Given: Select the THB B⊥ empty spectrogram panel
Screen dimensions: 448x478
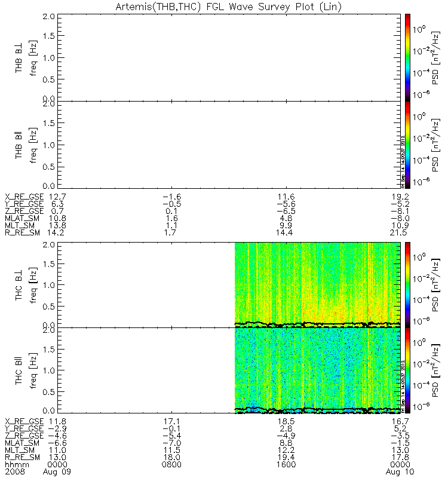Looking at the screenshot, I should [x=229, y=57].
